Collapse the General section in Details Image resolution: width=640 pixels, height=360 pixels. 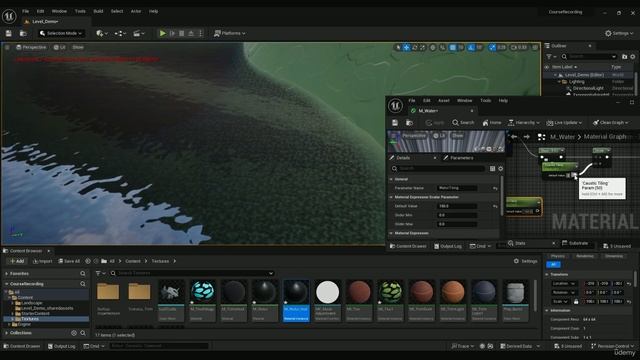(x=391, y=179)
